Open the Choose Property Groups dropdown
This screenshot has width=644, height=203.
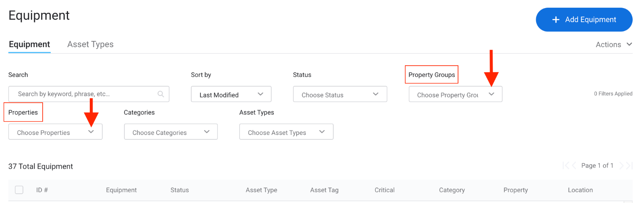coord(455,94)
